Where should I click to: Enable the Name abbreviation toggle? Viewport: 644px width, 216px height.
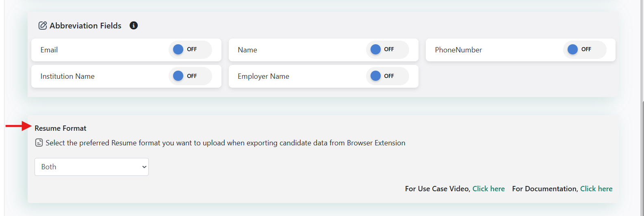click(387, 50)
